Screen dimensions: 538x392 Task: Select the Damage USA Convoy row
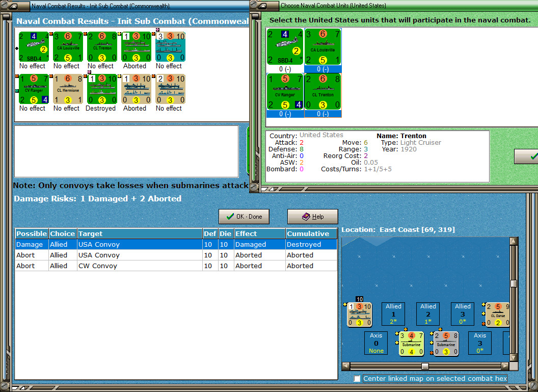(x=176, y=244)
